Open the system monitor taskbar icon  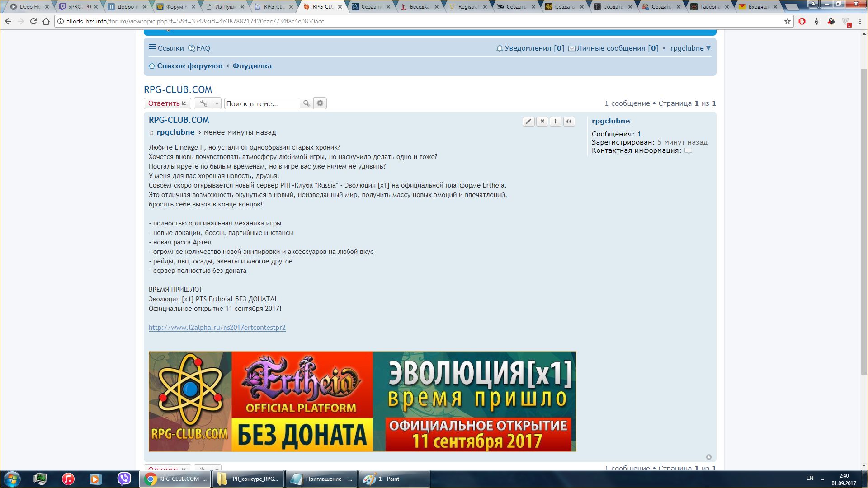click(x=40, y=479)
